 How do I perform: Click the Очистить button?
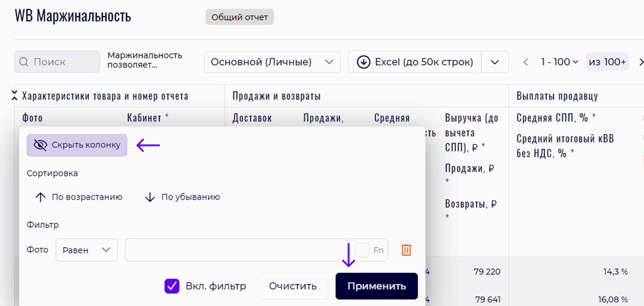coord(293,286)
